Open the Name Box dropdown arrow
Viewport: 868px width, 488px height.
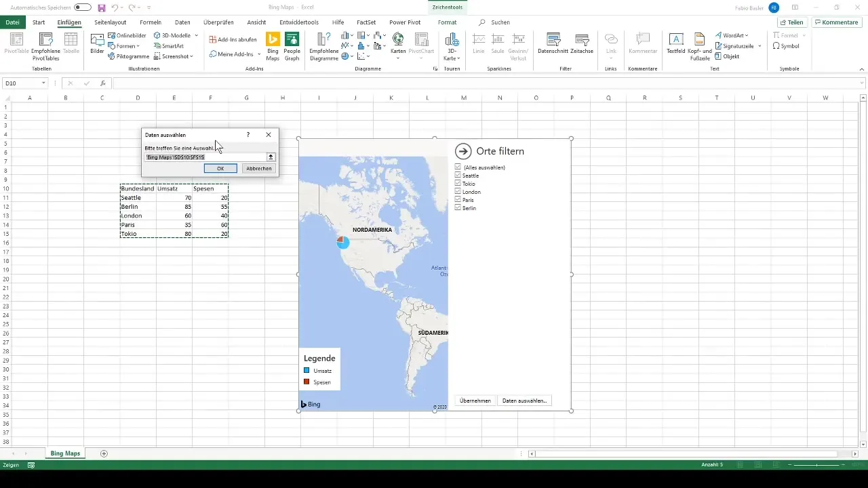click(x=43, y=83)
